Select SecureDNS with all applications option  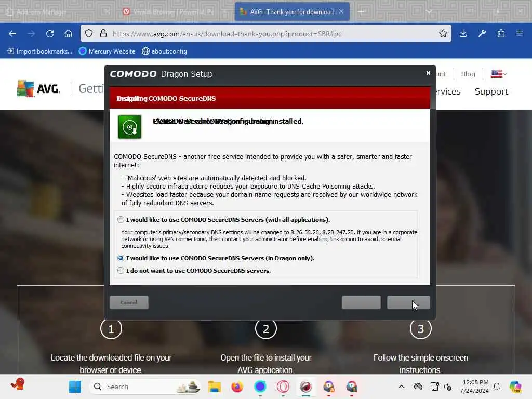click(121, 220)
